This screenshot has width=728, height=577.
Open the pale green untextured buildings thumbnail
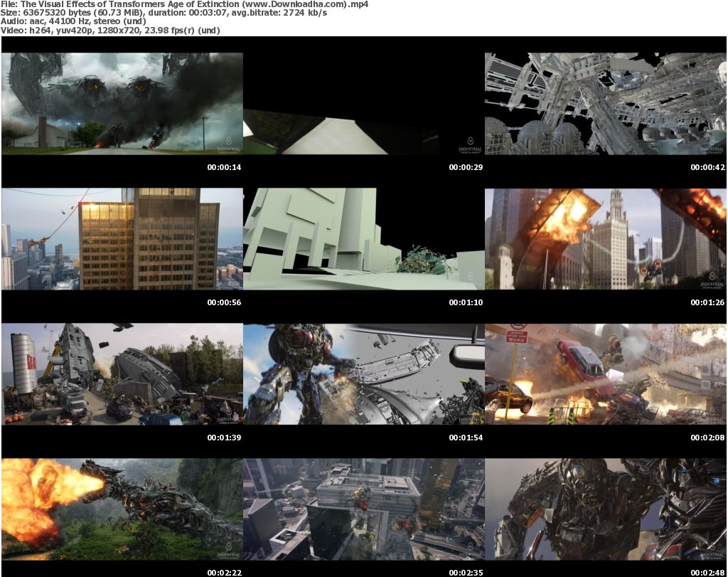(363, 239)
